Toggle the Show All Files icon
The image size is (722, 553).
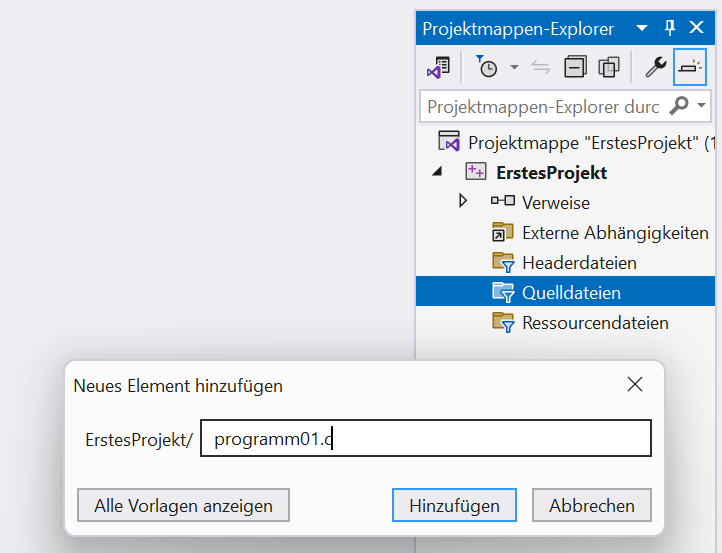point(608,68)
